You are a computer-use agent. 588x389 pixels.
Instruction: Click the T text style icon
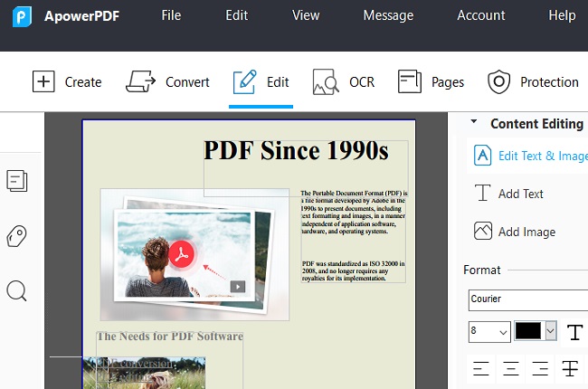(574, 332)
